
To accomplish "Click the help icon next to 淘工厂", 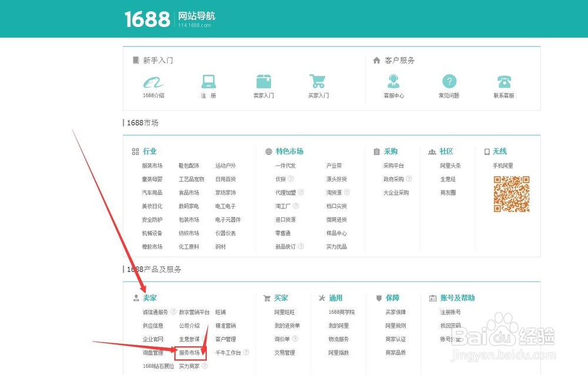I will tap(296, 205).
